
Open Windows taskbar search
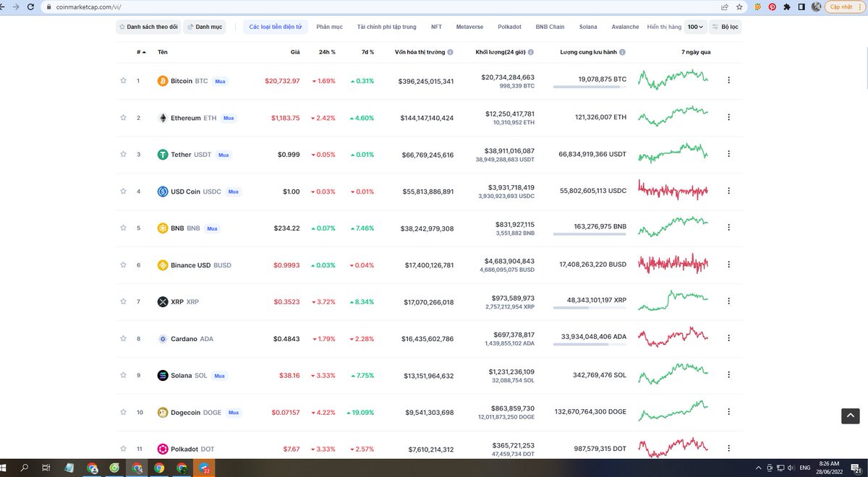[x=24, y=468]
